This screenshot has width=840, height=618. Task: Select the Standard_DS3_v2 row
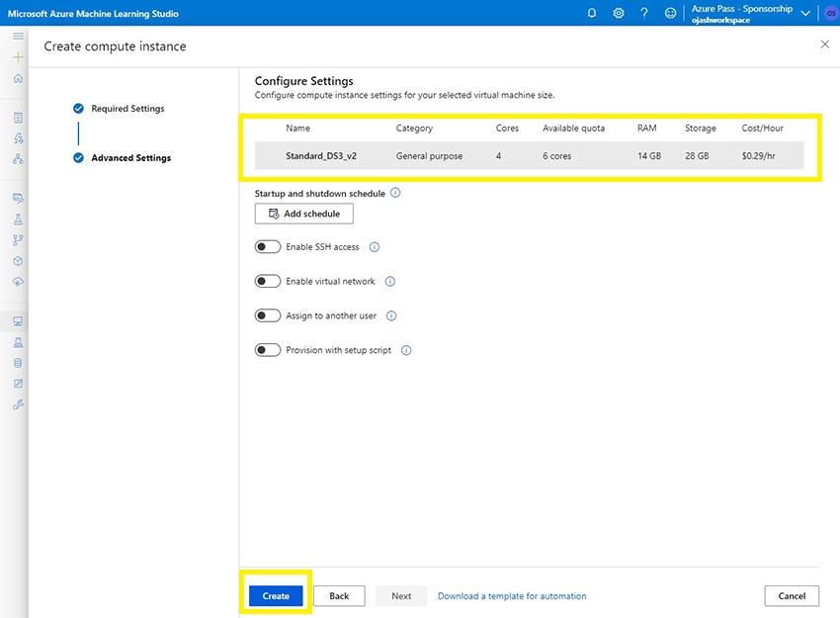(529, 156)
